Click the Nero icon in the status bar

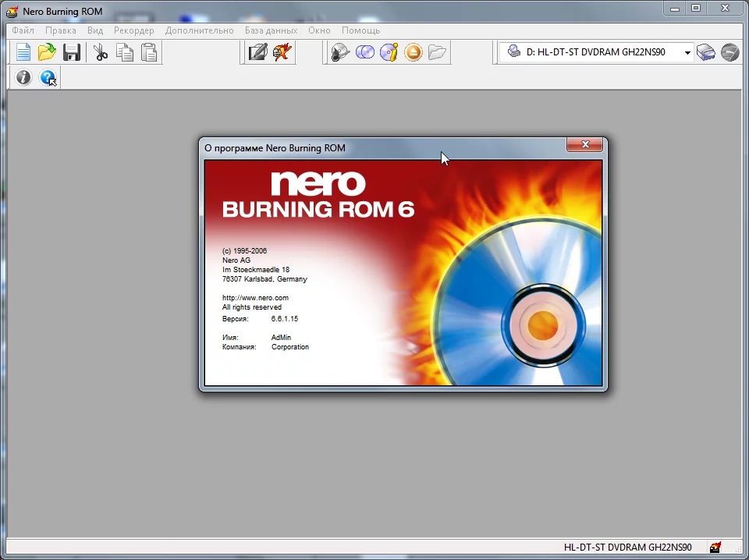(x=715, y=547)
